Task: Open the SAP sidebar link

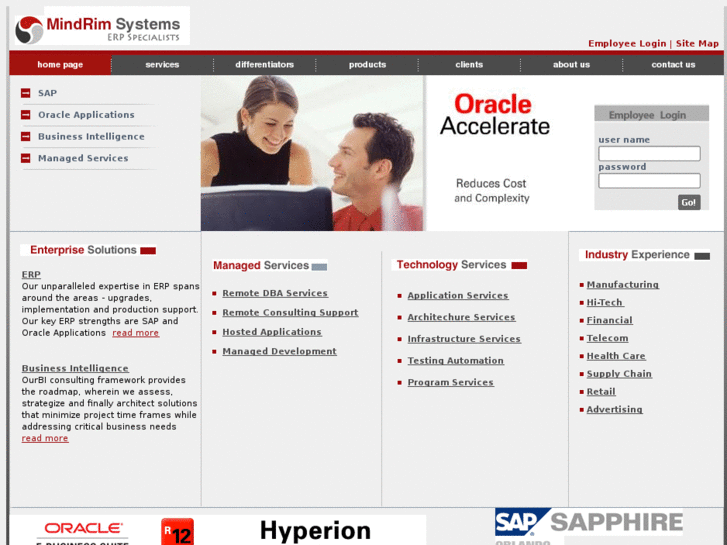Action: click(47, 93)
